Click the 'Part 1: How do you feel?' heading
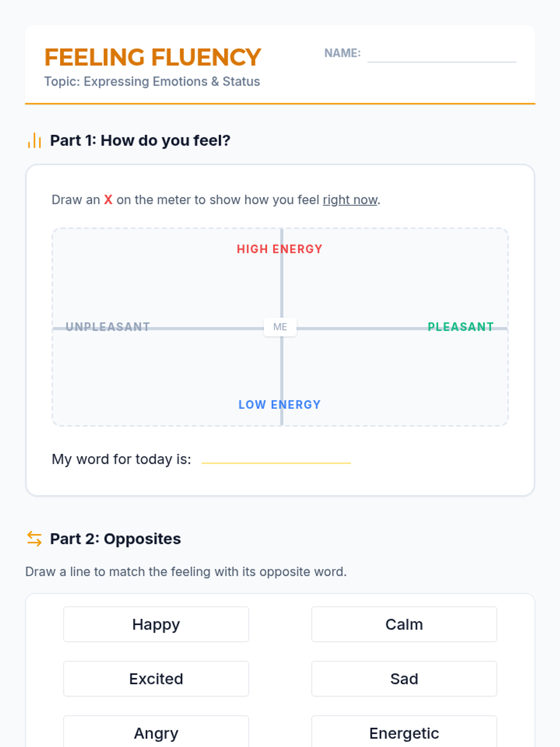Viewport: 560px width, 747px height. coord(140,141)
